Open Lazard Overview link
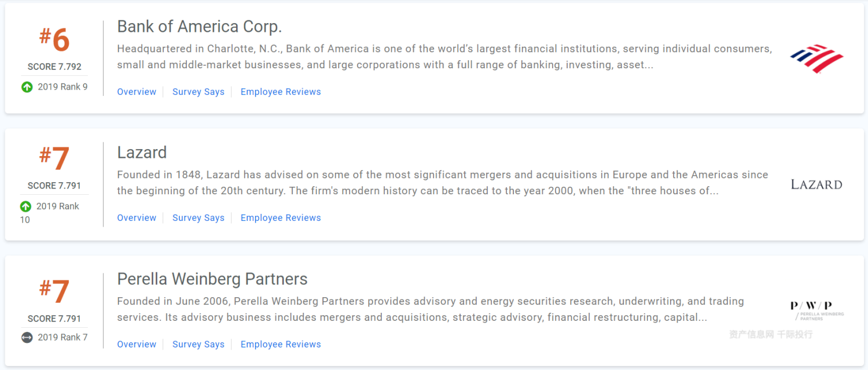The height and width of the screenshot is (370, 868). pyautogui.click(x=137, y=218)
